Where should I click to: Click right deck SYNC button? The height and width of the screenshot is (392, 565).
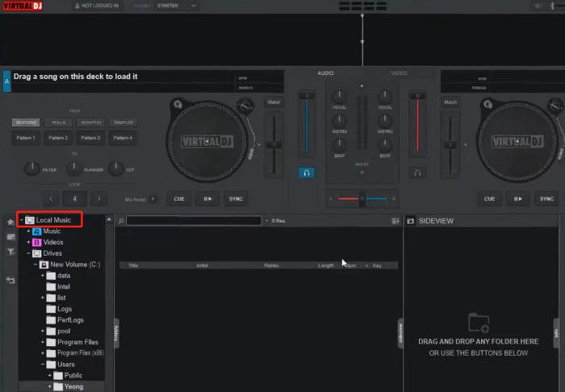pyautogui.click(x=546, y=199)
